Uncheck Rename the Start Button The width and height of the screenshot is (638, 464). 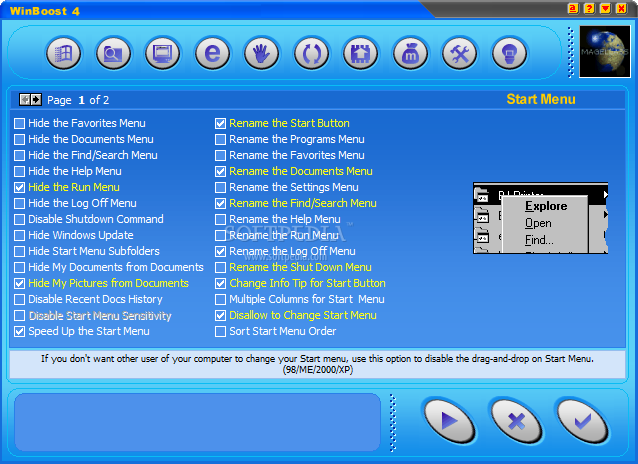[x=220, y=123]
